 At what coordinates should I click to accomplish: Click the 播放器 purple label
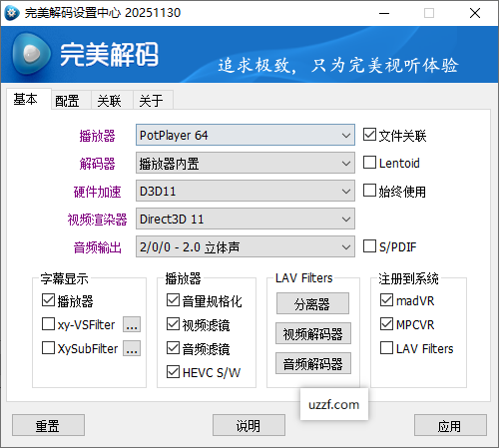(x=97, y=136)
